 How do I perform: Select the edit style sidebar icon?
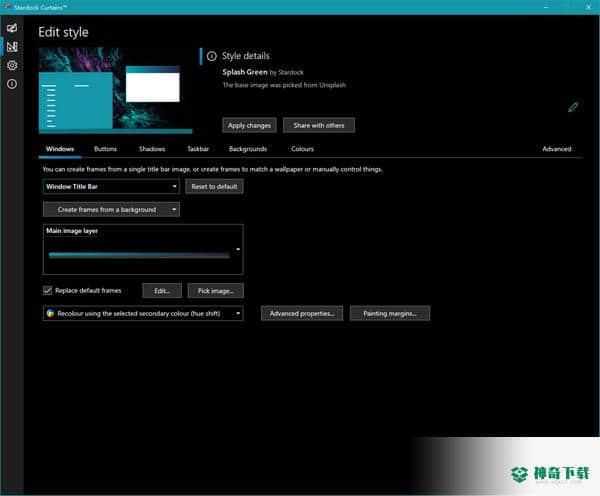pos(12,47)
